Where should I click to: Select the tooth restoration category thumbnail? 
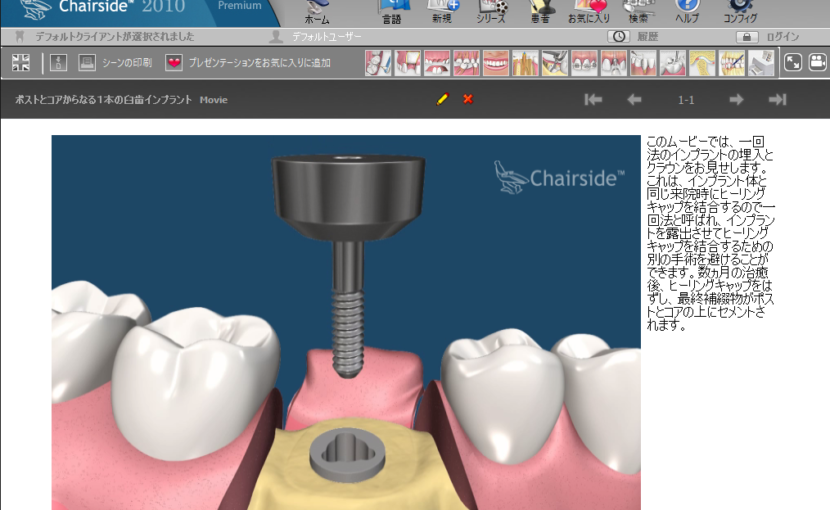pyautogui.click(x=408, y=63)
